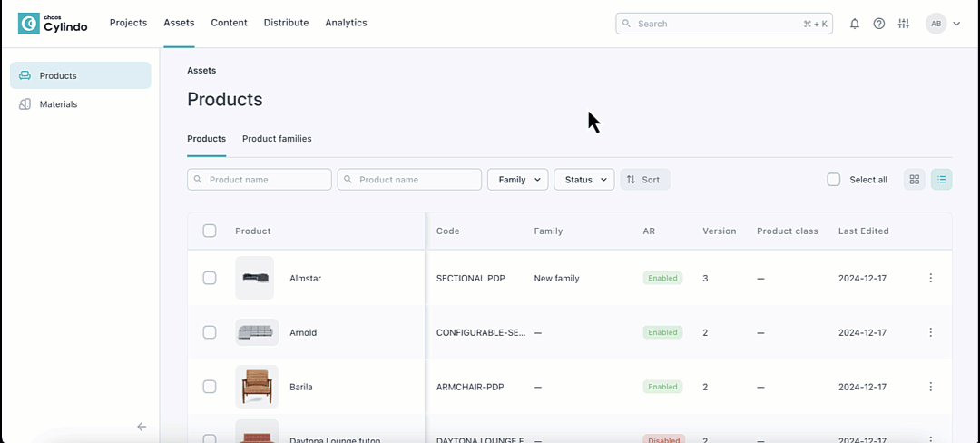This screenshot has width=980, height=443.
Task: Switch to grid view layout
Action: [x=914, y=180]
